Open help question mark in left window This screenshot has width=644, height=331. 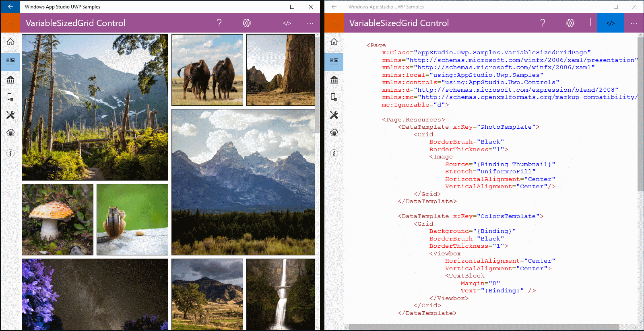pos(219,23)
